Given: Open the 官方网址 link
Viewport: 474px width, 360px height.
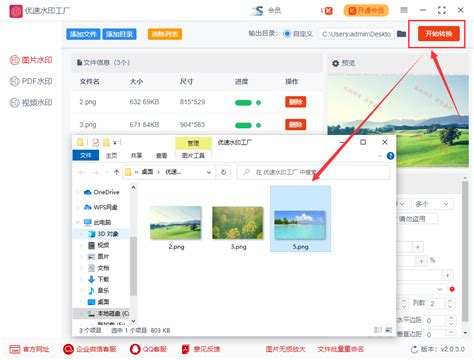Looking at the screenshot, I should pos(29,349).
